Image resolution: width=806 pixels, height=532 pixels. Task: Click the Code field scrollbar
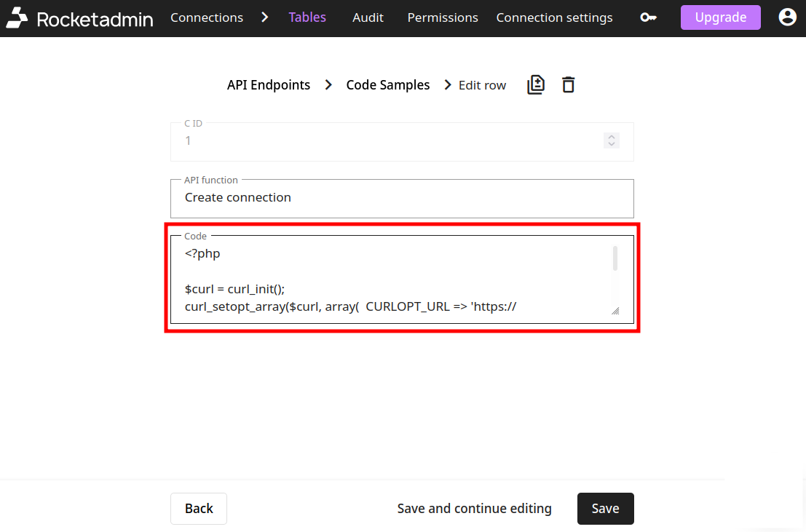pos(615,258)
